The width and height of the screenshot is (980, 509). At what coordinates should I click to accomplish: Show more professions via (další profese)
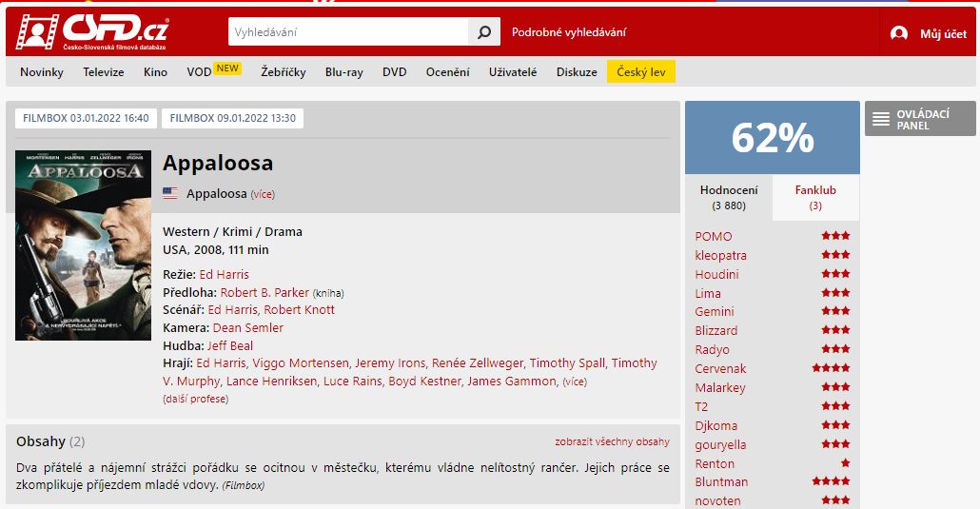click(x=196, y=399)
